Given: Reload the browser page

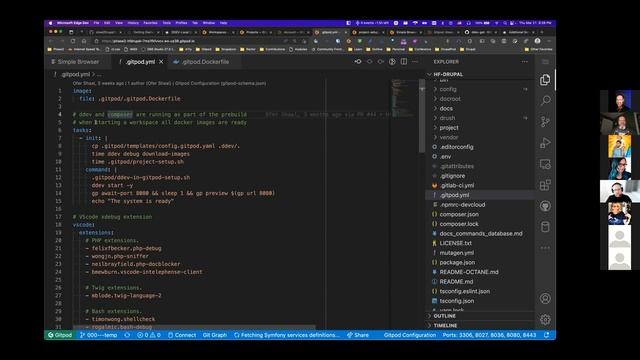Looking at the screenshot, I should coord(73,41).
